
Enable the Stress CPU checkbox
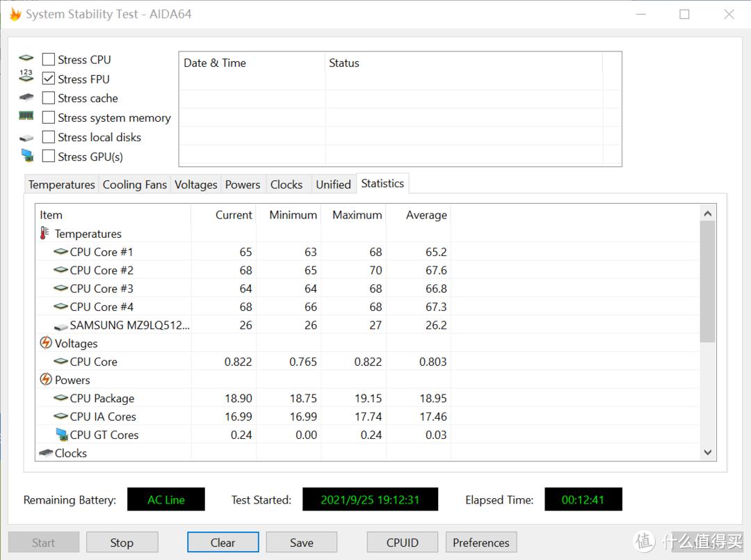coord(48,59)
